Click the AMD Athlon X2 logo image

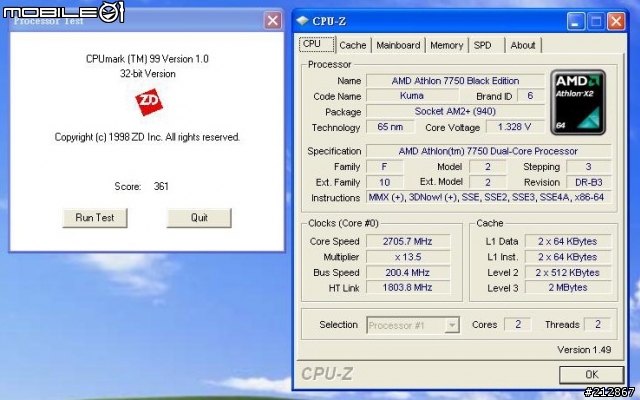pos(578,102)
